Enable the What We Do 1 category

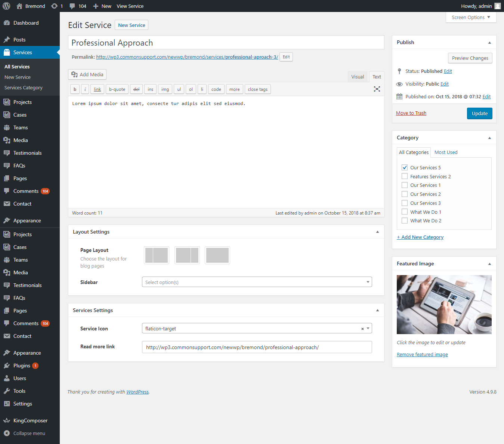(x=405, y=212)
